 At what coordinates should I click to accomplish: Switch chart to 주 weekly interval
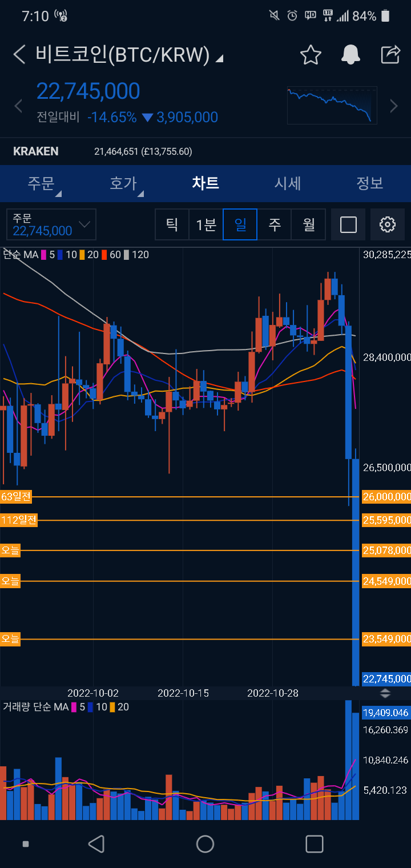tap(275, 224)
